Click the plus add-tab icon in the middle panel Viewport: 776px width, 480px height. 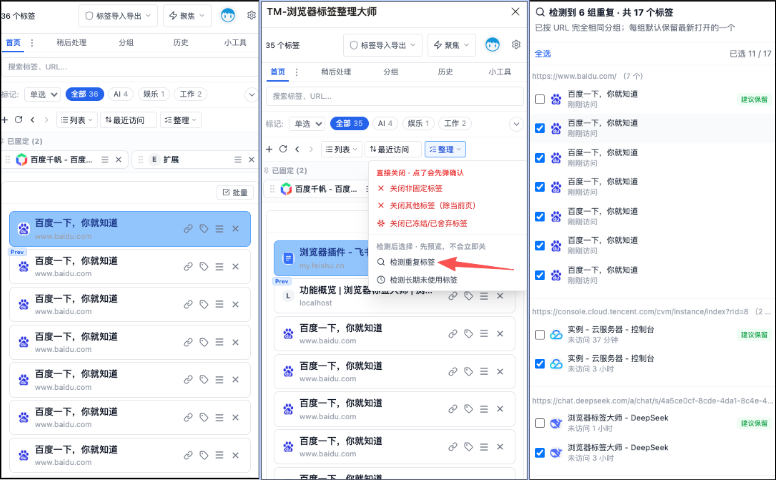pyautogui.click(x=269, y=149)
